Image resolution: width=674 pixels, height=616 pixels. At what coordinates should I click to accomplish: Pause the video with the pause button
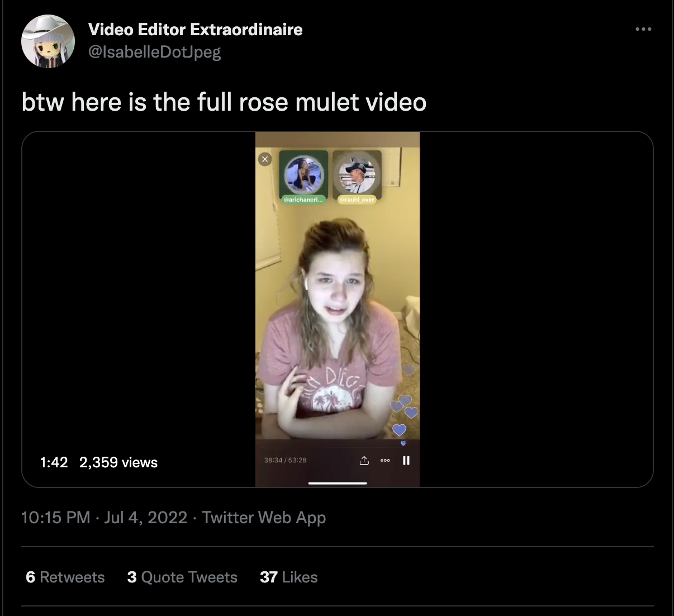tap(406, 461)
